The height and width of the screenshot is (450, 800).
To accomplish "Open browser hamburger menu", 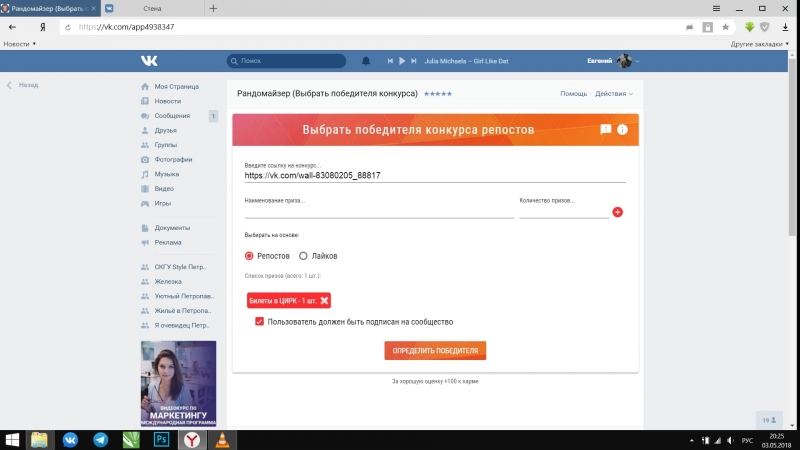I will 716,8.
